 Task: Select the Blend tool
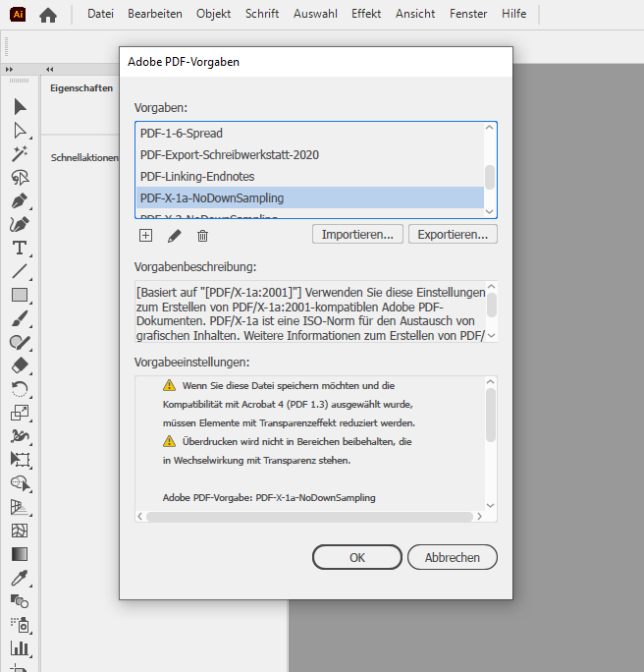point(20,601)
